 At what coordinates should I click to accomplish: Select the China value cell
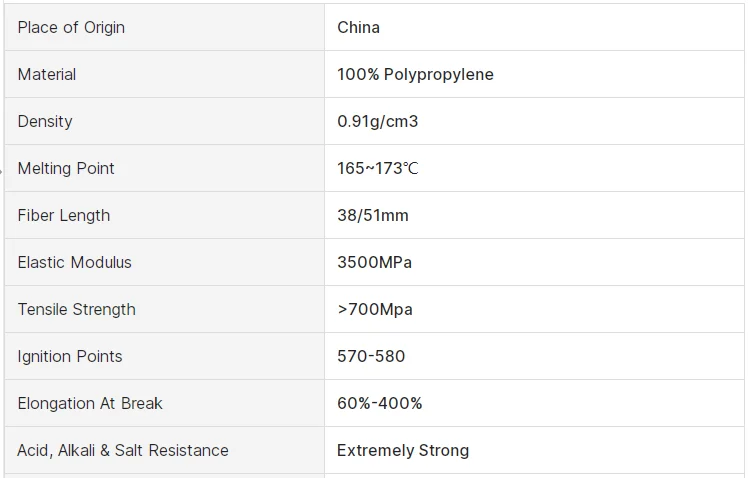point(358,27)
